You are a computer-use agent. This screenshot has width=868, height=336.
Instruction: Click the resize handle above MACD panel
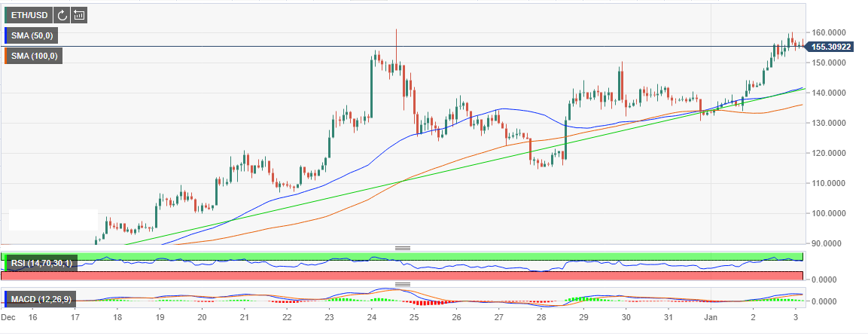[x=402, y=284]
